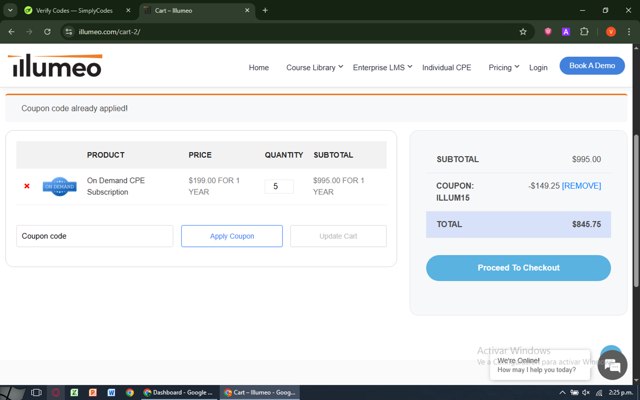
Task: Click the $995.00 subtotal in cart totals
Action: tap(586, 159)
